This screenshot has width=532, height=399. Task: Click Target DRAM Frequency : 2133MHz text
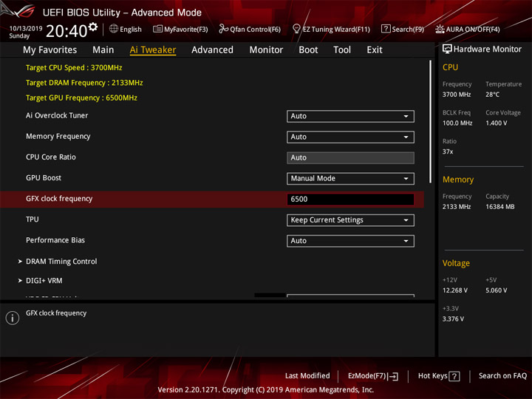click(x=84, y=83)
